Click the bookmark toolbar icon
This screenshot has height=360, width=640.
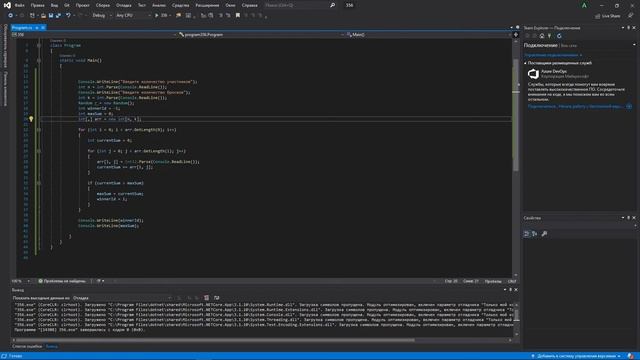pos(238,16)
